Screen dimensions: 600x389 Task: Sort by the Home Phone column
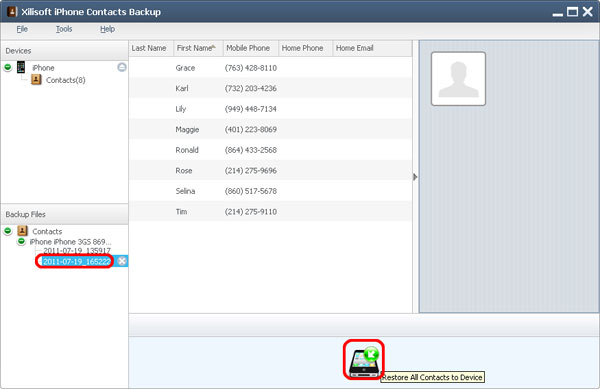[305, 48]
